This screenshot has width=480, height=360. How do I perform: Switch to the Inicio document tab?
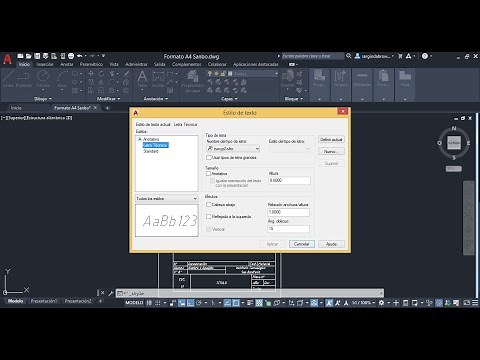(x=16, y=108)
